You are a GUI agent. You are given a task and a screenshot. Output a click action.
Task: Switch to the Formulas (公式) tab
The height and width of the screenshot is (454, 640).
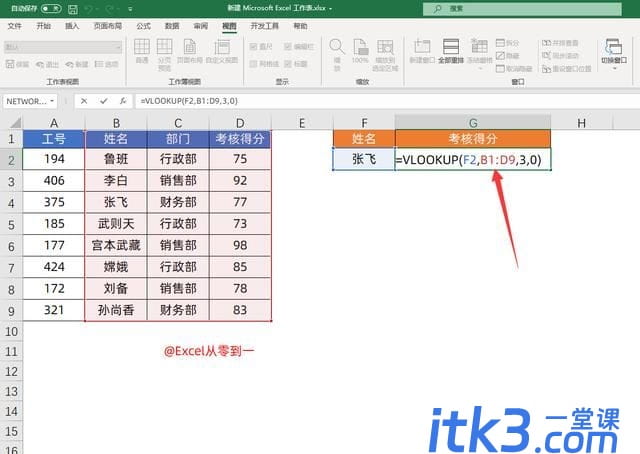pos(143,26)
